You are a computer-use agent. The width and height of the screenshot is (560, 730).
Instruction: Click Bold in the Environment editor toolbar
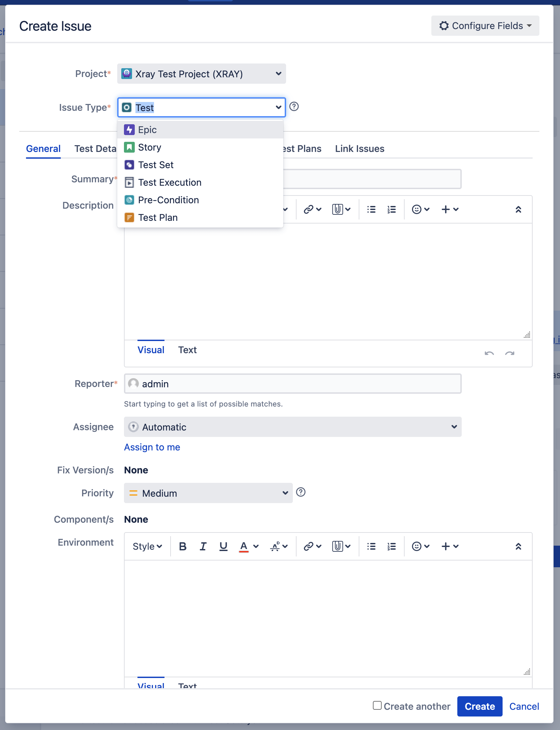(183, 546)
